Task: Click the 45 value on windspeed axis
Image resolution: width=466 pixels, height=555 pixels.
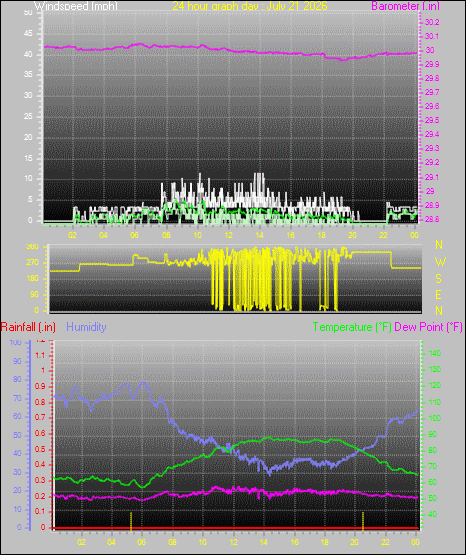Action: [28, 34]
